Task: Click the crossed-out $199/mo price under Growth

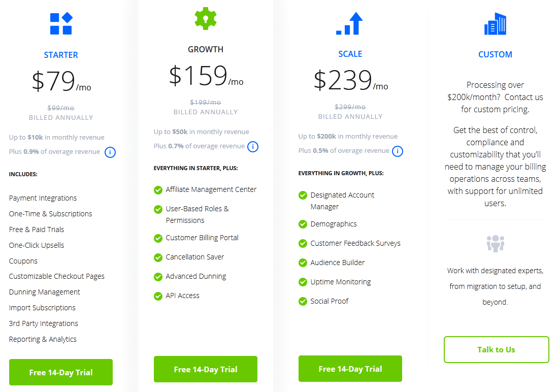Action: [205, 102]
